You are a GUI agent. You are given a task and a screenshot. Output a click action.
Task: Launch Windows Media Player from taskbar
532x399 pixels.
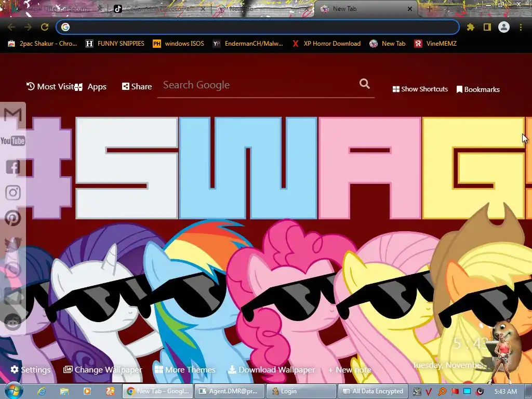click(x=87, y=391)
